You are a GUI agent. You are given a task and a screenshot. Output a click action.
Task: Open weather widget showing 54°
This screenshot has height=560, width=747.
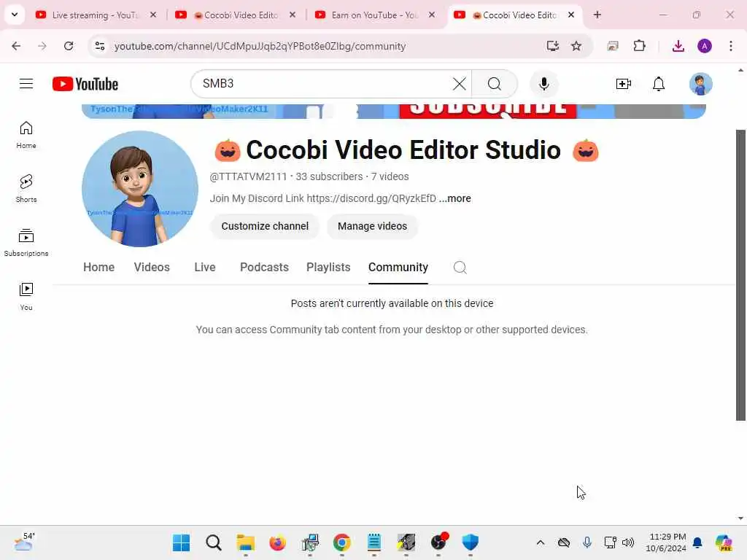(24, 542)
